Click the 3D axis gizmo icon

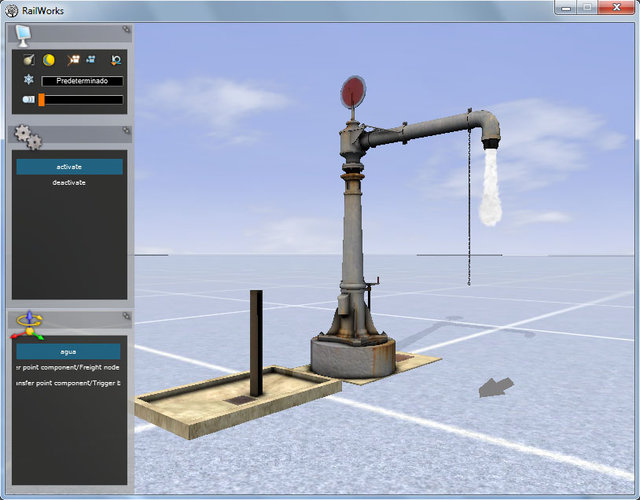coord(29,323)
